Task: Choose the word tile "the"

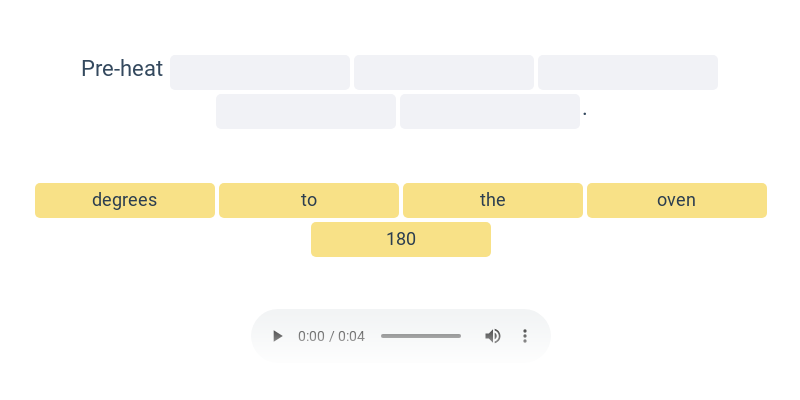Action: click(493, 200)
